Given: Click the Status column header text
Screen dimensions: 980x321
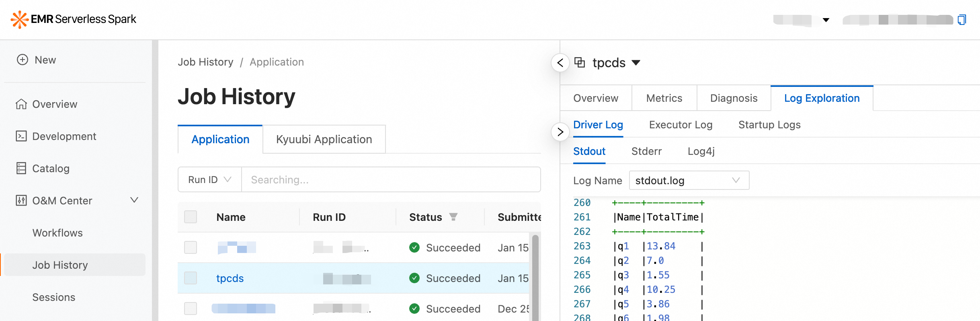Looking at the screenshot, I should coord(426,217).
